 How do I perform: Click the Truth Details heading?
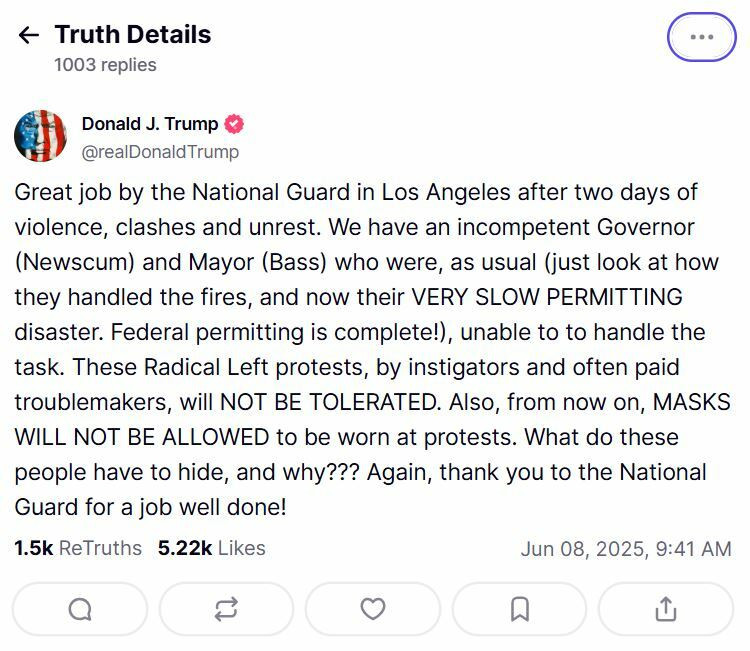(x=133, y=34)
